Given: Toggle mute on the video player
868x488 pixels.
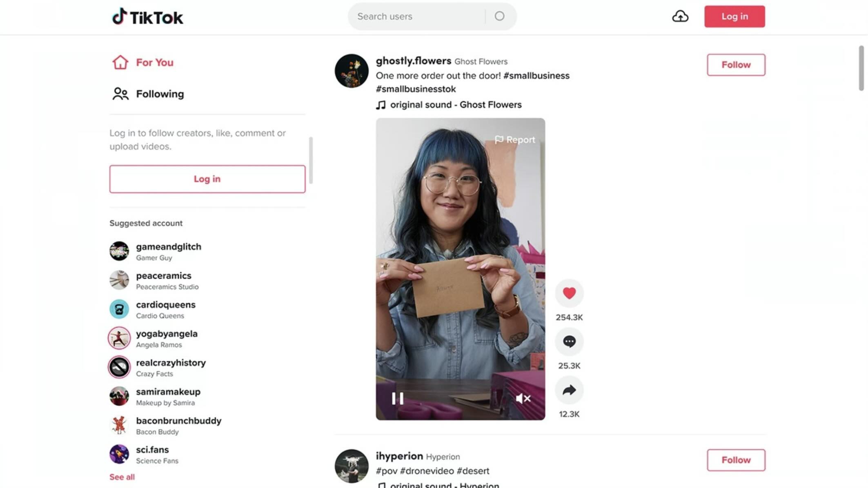Looking at the screenshot, I should [524, 398].
